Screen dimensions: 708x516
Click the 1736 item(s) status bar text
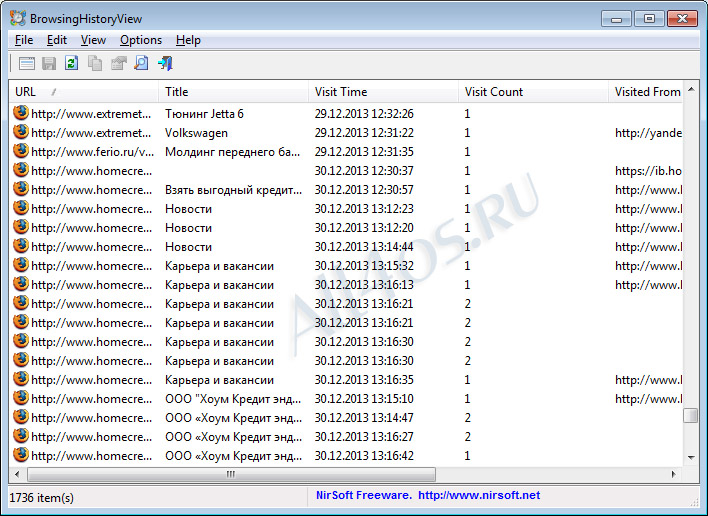[42, 497]
